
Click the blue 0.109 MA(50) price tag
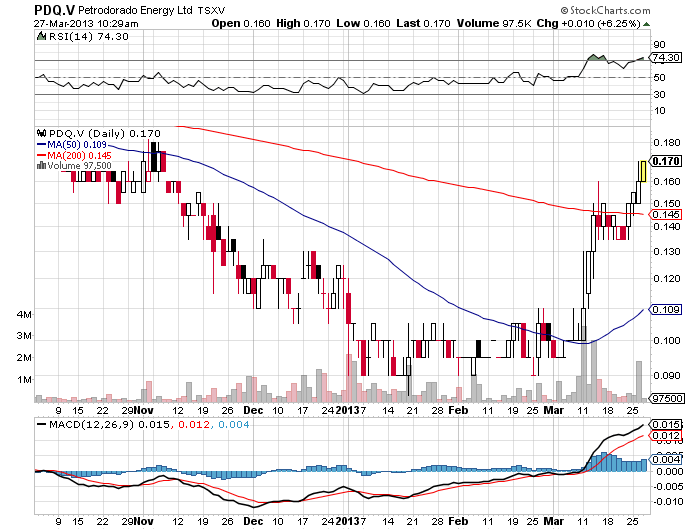666,309
